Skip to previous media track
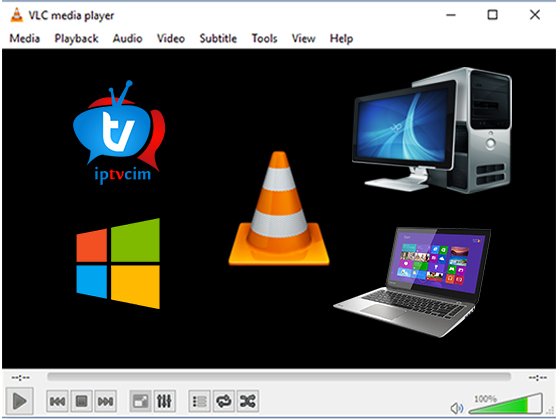 tap(58, 401)
